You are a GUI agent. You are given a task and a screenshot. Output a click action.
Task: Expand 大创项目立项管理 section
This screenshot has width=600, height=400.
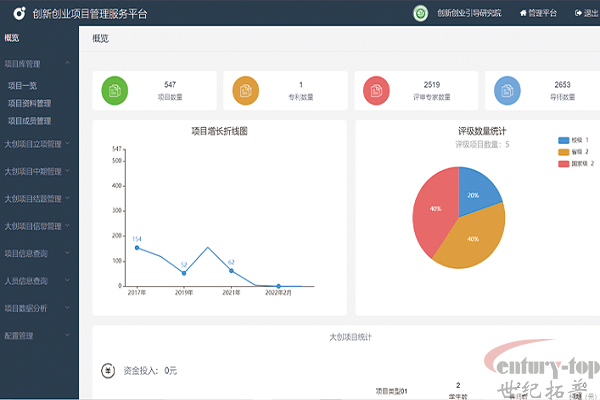click(37, 144)
